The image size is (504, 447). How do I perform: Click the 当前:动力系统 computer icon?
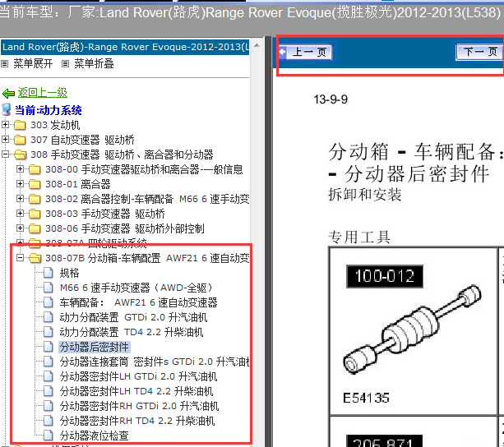pyautogui.click(x=7, y=109)
